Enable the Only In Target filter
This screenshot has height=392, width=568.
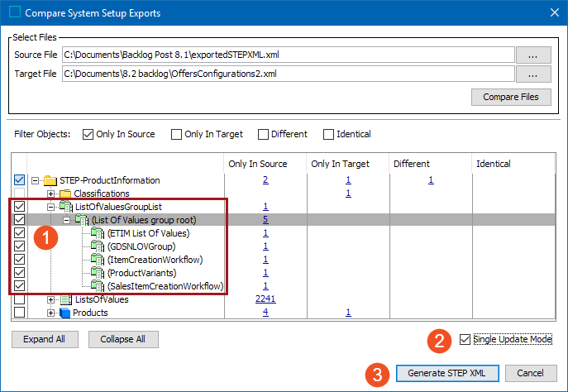coord(177,134)
